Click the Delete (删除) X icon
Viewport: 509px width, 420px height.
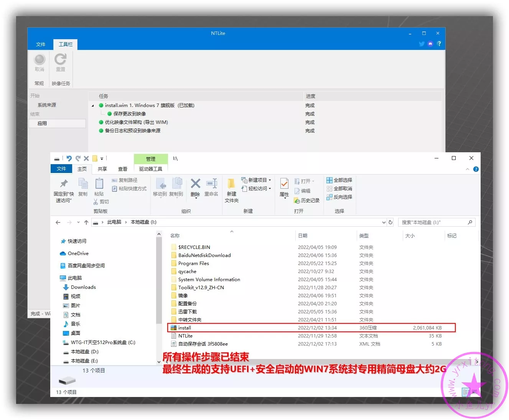195,183
